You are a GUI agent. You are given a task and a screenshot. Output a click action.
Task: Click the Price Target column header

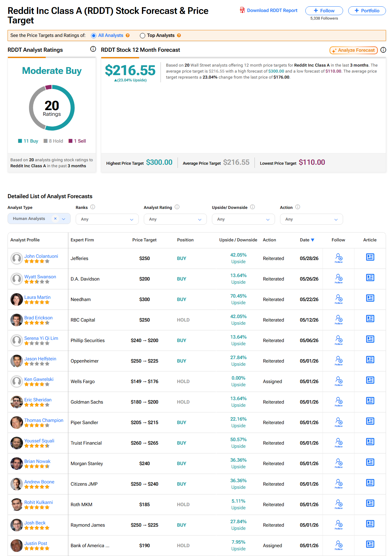click(144, 240)
